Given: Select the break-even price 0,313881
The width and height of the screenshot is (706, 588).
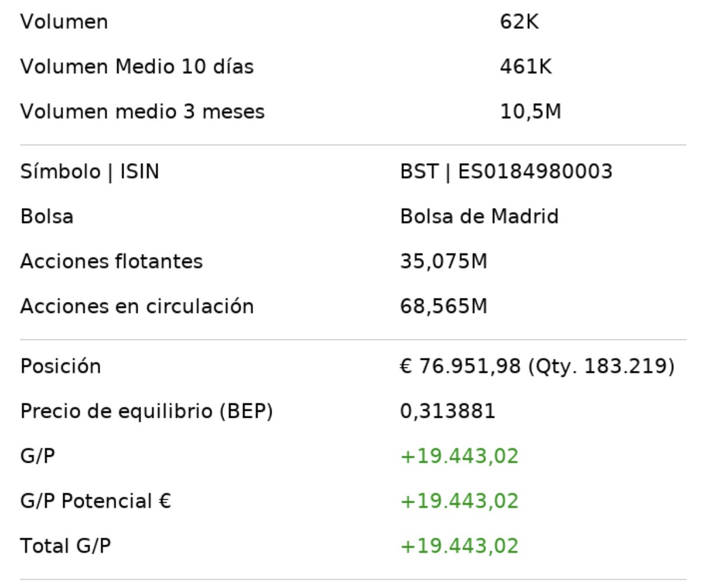Looking at the screenshot, I should (x=447, y=411).
